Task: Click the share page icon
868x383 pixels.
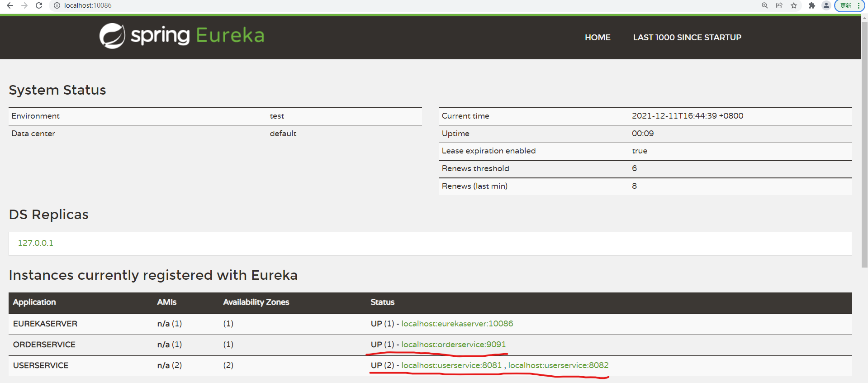Action: 779,5
